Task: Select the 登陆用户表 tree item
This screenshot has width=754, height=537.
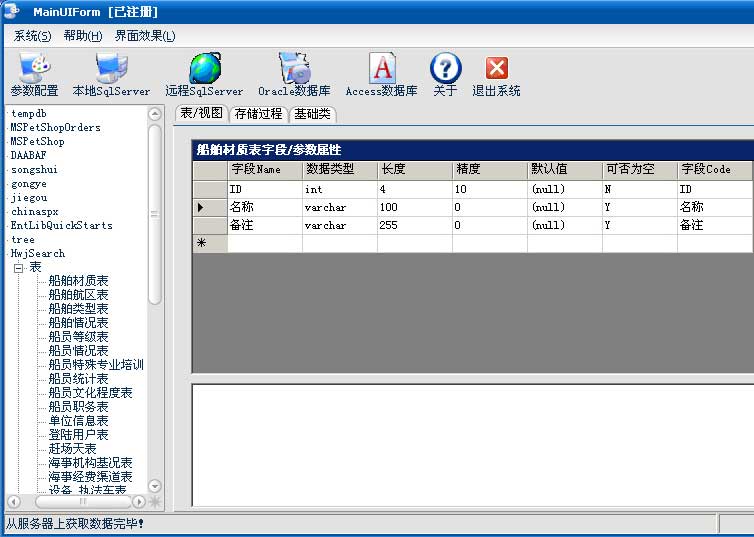Action: tap(78, 436)
